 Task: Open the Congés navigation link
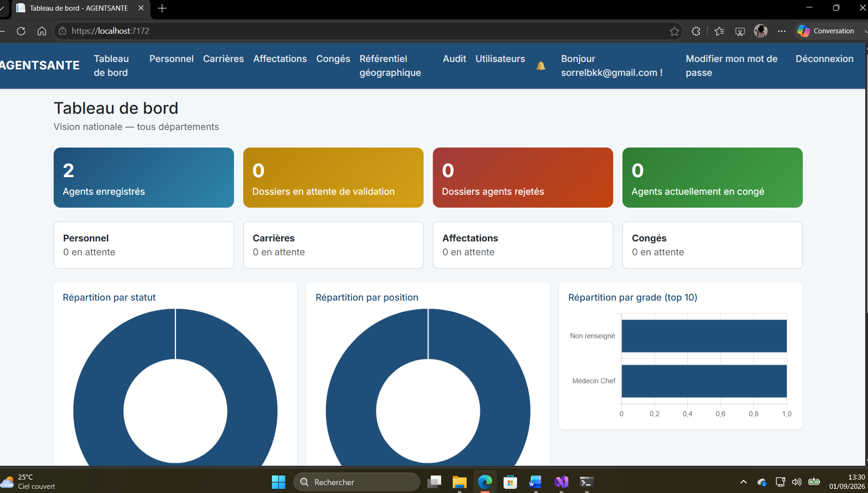(x=333, y=59)
